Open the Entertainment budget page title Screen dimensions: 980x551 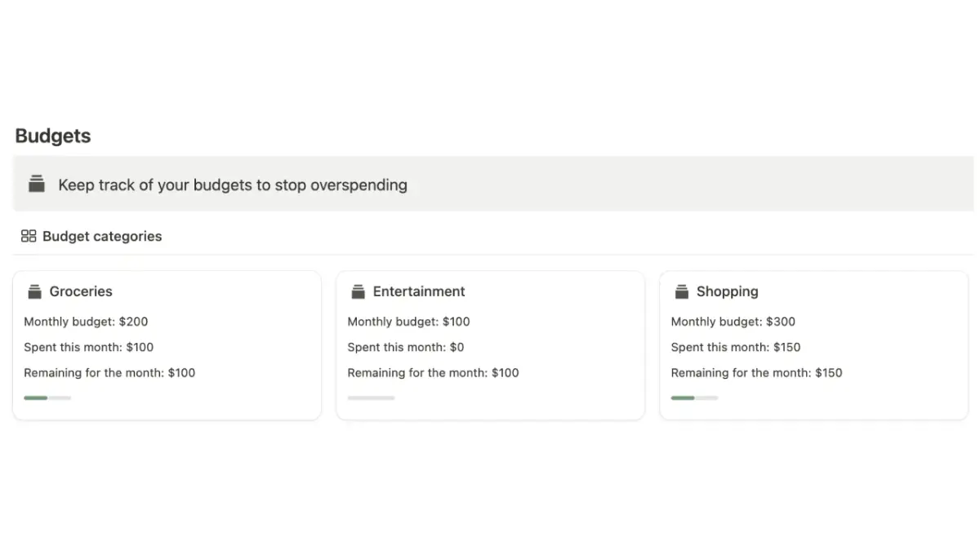[x=419, y=291]
